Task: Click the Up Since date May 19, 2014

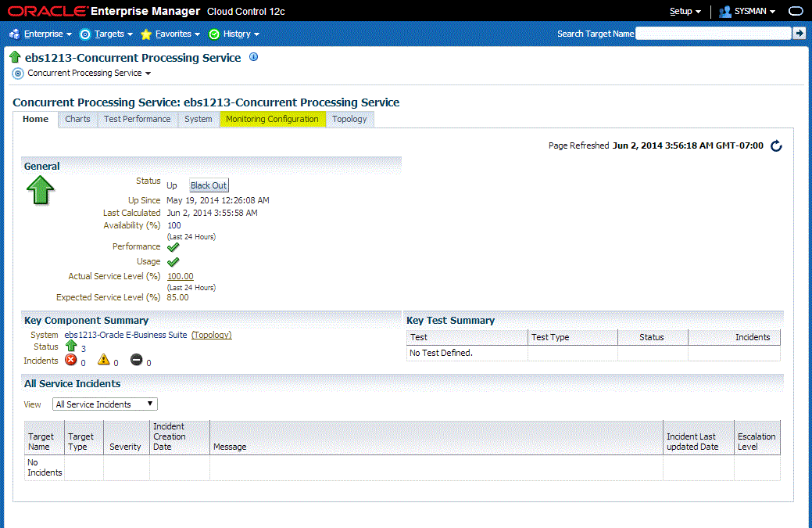Action: click(x=218, y=200)
